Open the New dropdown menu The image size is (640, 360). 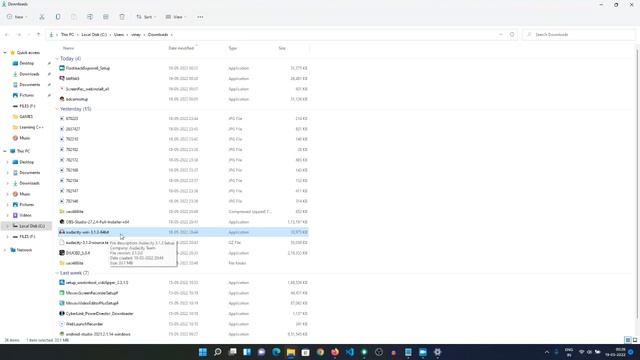pyautogui.click(x=17, y=17)
